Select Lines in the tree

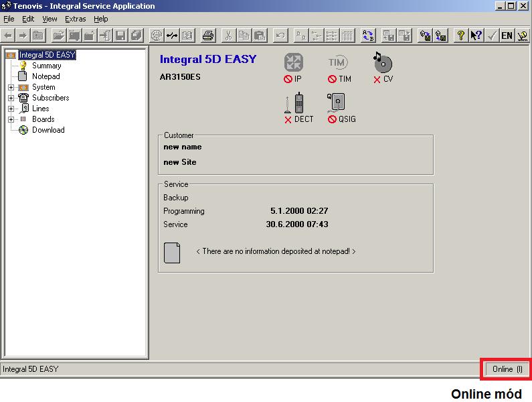pos(40,109)
